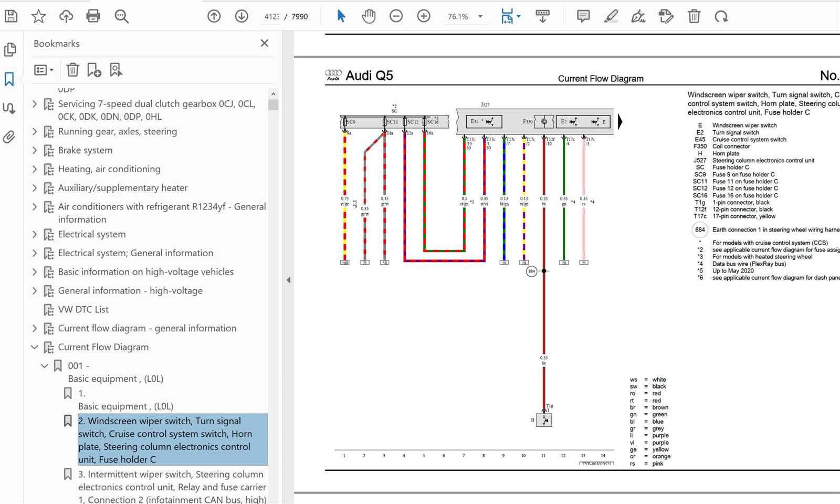Open bookmark 1. Basic equipment, (L0L)

click(125, 400)
